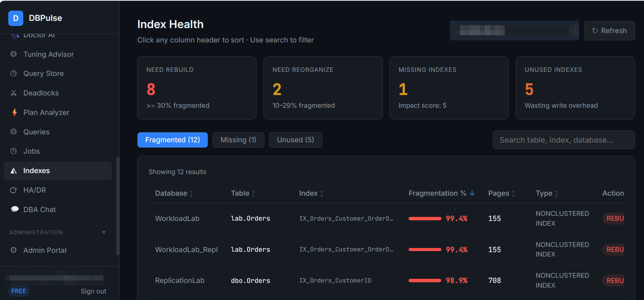
Task: Click the IX_Orders_CustomerID index name
Action: coord(335,281)
